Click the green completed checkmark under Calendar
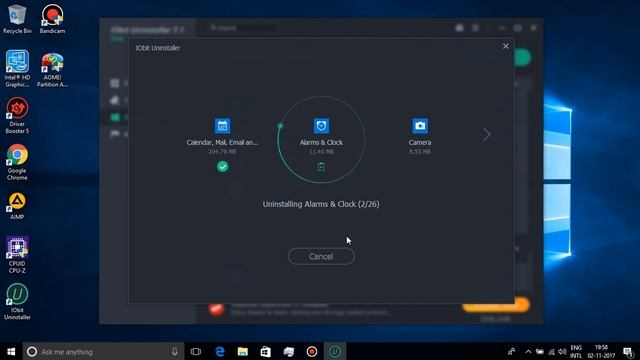640x360 pixels. (222, 167)
